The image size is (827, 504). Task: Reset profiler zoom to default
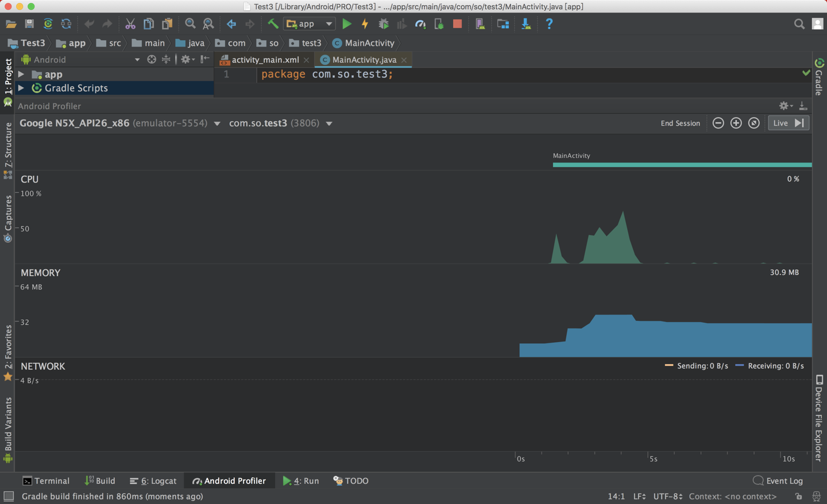point(754,123)
